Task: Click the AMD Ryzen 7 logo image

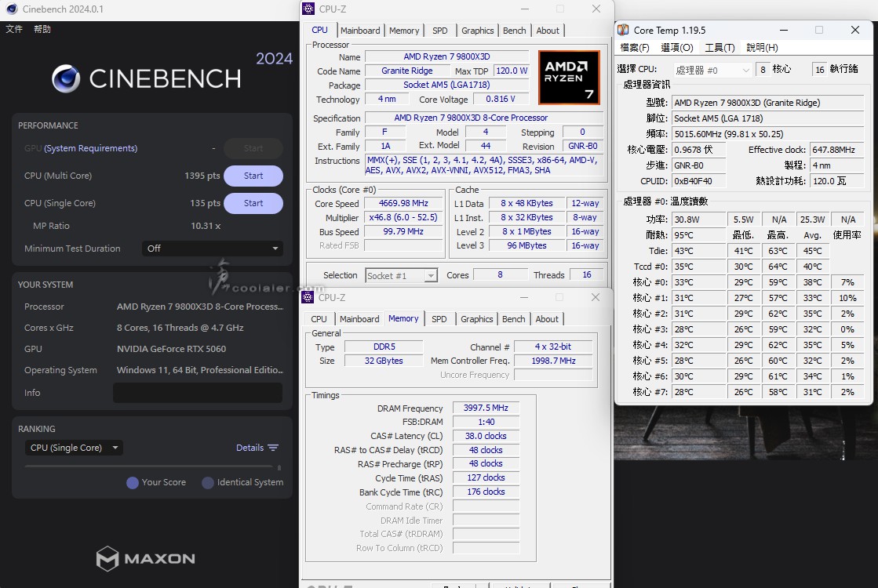Action: [569, 78]
